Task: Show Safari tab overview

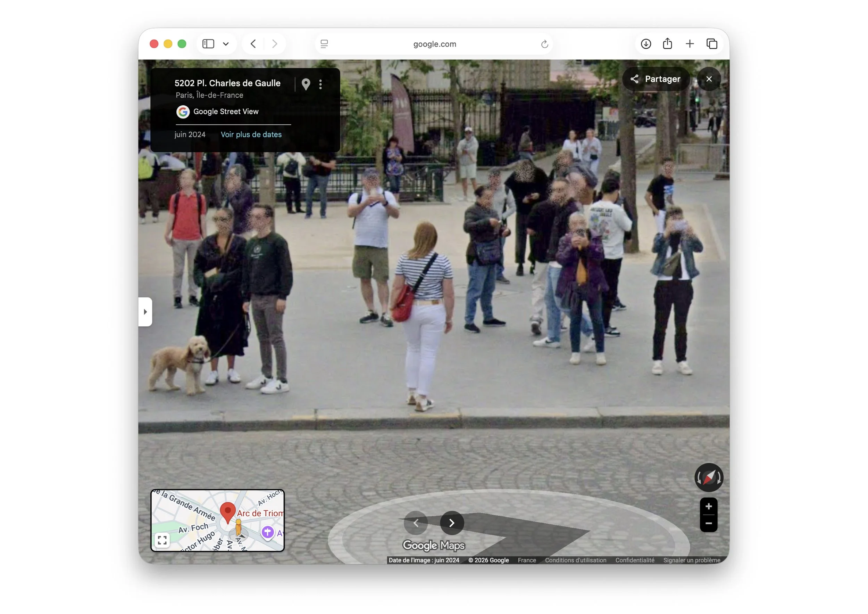Action: (x=711, y=44)
